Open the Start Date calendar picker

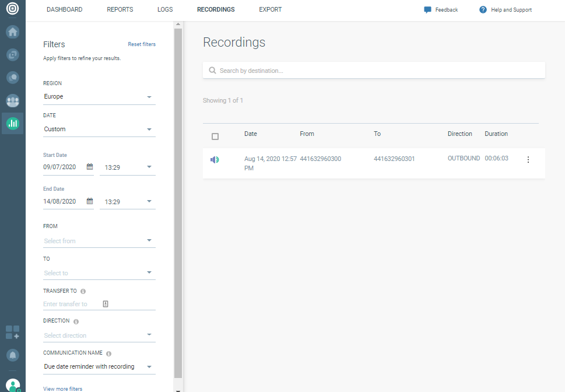[x=90, y=167]
